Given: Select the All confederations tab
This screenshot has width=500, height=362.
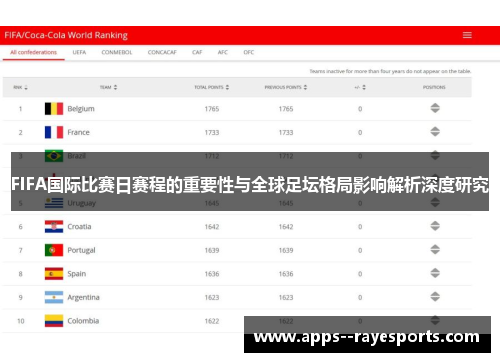Looking at the screenshot, I should coord(33,52).
